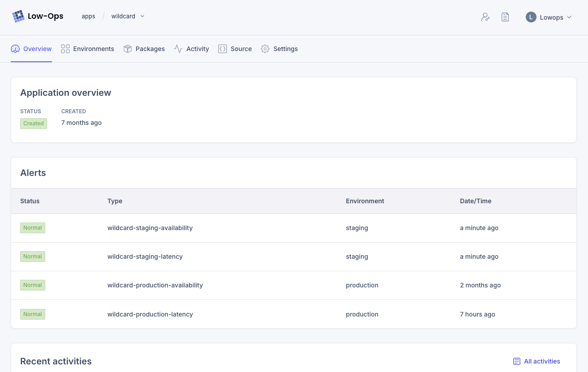Image resolution: width=588 pixels, height=372 pixels.
Task: Select the wildcard-production-latency alert
Action: click(150, 314)
